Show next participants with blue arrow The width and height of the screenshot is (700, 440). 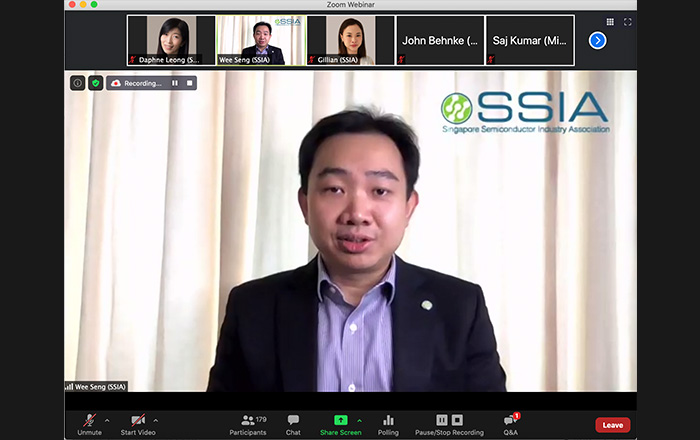(x=597, y=40)
